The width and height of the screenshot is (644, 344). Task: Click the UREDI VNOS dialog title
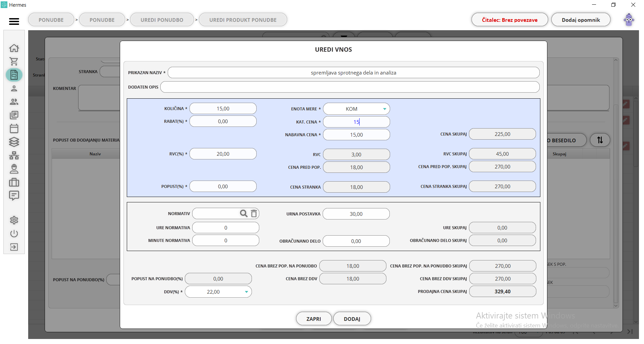pos(333,50)
